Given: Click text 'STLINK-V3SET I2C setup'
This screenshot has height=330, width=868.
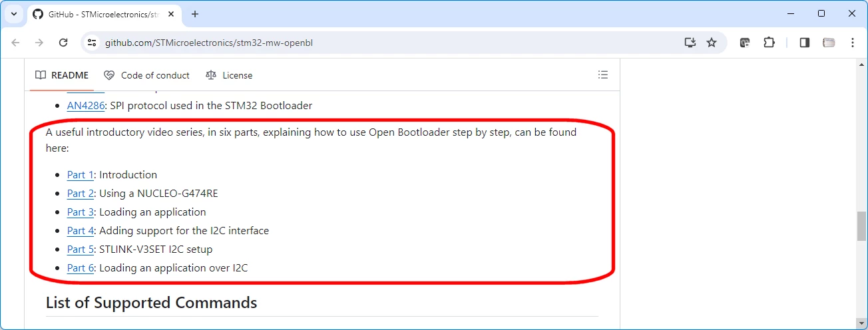Looking at the screenshot, I should coord(156,249).
